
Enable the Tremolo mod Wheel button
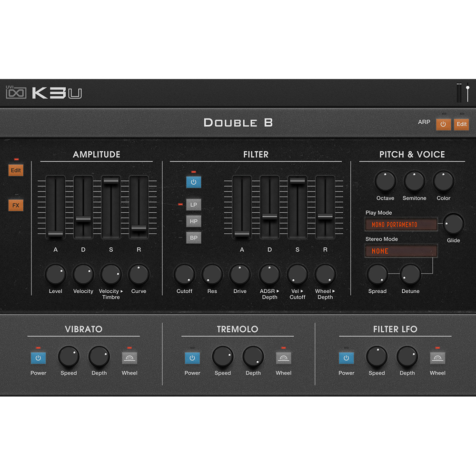pos(283,358)
